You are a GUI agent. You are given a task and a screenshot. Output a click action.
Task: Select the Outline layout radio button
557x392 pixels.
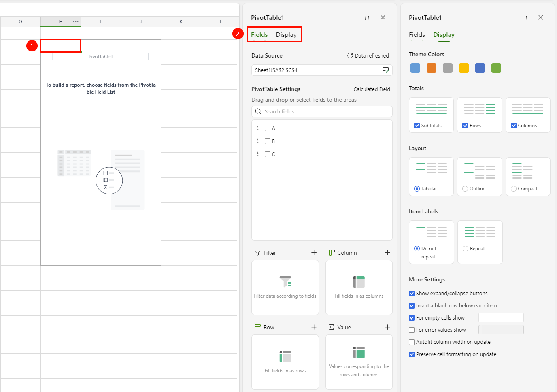(x=466, y=189)
